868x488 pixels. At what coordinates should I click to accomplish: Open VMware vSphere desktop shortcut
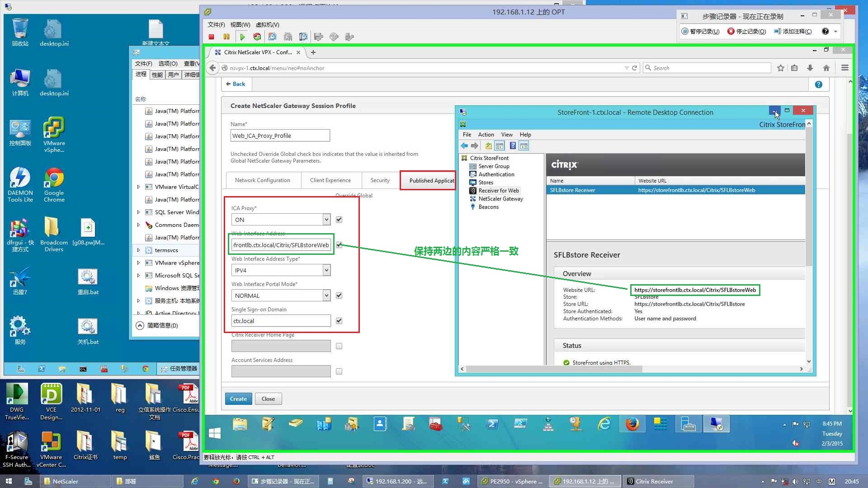(54, 135)
